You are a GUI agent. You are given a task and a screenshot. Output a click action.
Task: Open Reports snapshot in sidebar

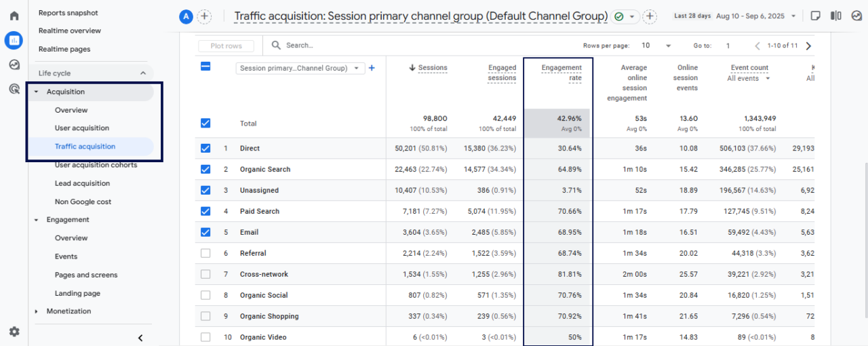(68, 13)
